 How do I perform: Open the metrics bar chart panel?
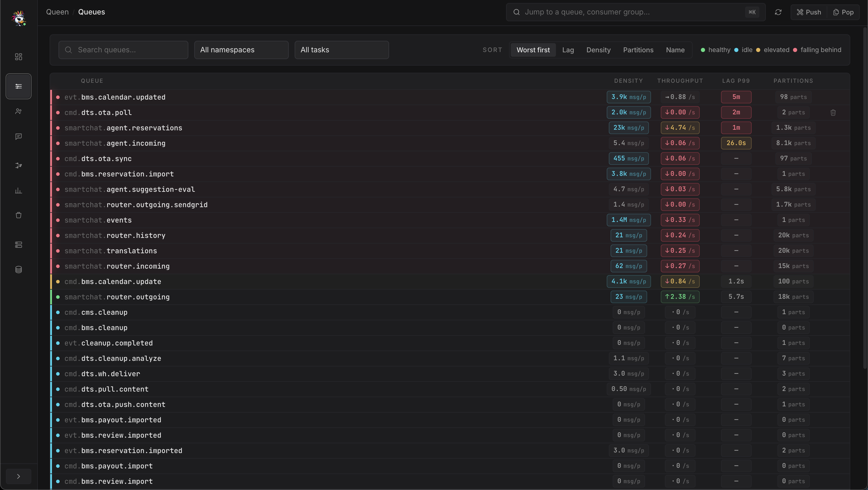pyautogui.click(x=19, y=190)
